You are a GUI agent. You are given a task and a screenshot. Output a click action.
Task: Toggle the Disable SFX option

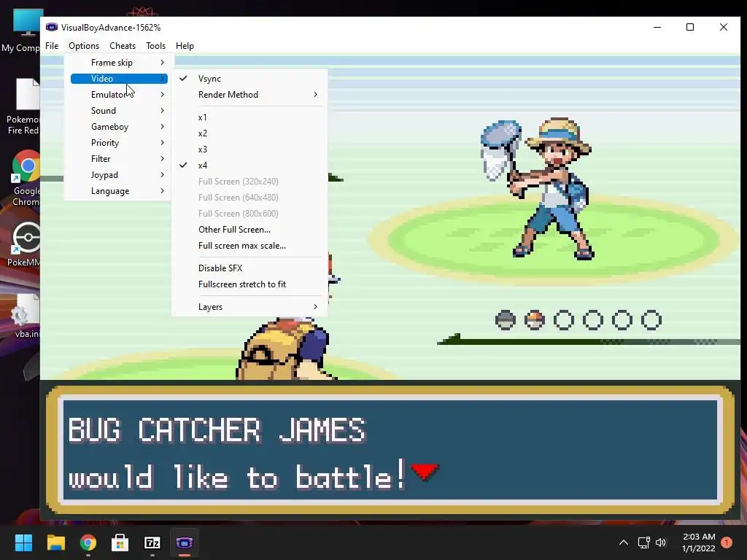coord(249,268)
